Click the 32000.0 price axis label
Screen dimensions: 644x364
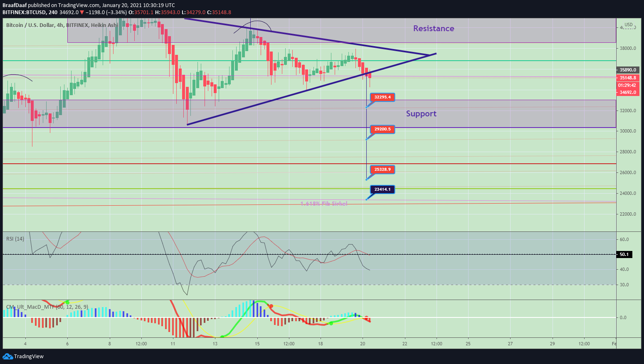628,111
